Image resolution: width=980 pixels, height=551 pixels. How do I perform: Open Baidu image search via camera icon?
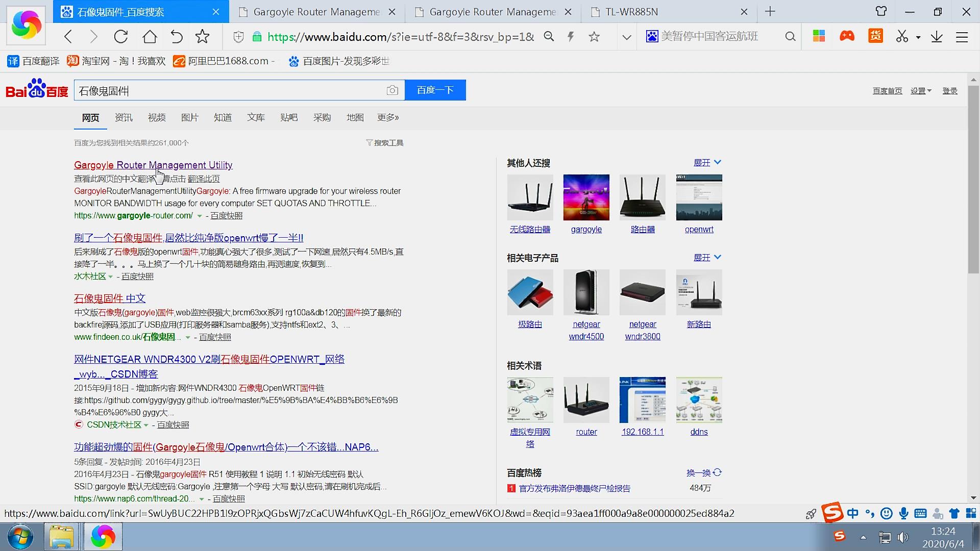tap(393, 90)
